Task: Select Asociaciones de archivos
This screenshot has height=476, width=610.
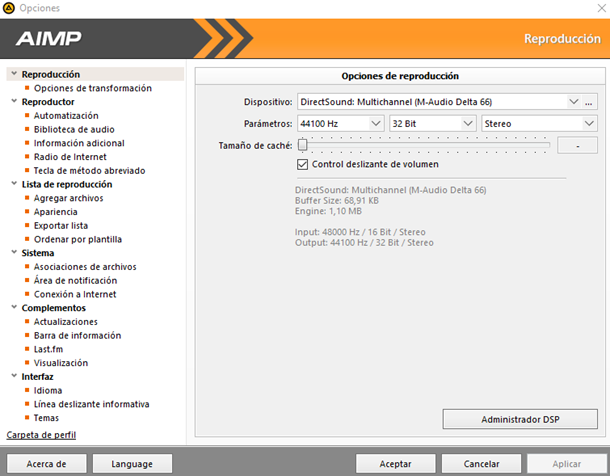Action: pos(85,267)
